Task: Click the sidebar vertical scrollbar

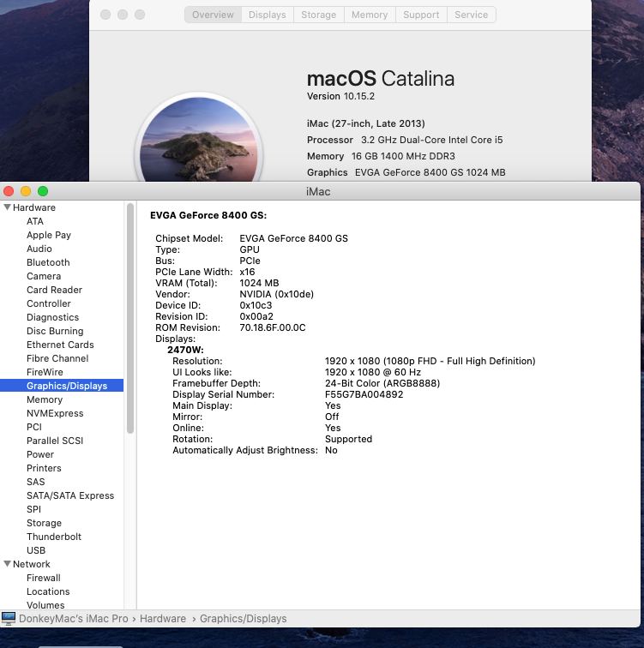Action: coord(130,318)
